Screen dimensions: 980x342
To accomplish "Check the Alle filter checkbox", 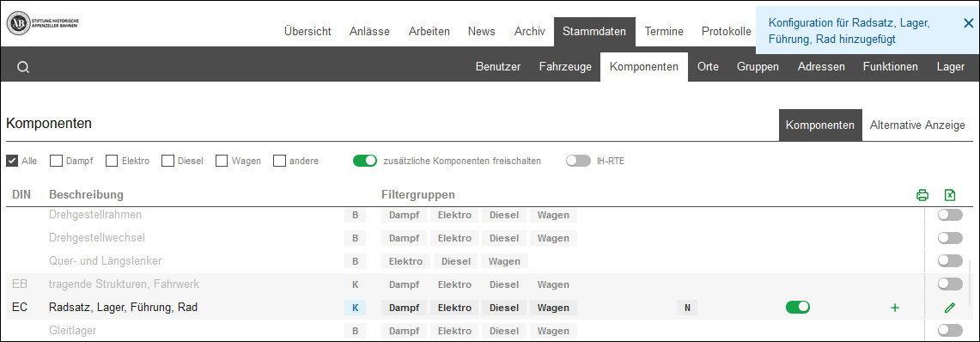I will click(x=12, y=161).
